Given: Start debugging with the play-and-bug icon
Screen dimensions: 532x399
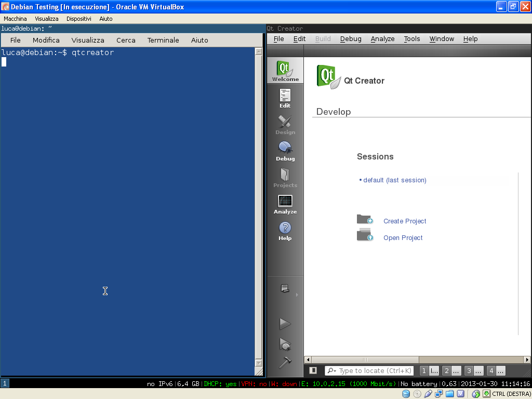Looking at the screenshot, I should click(285, 344).
